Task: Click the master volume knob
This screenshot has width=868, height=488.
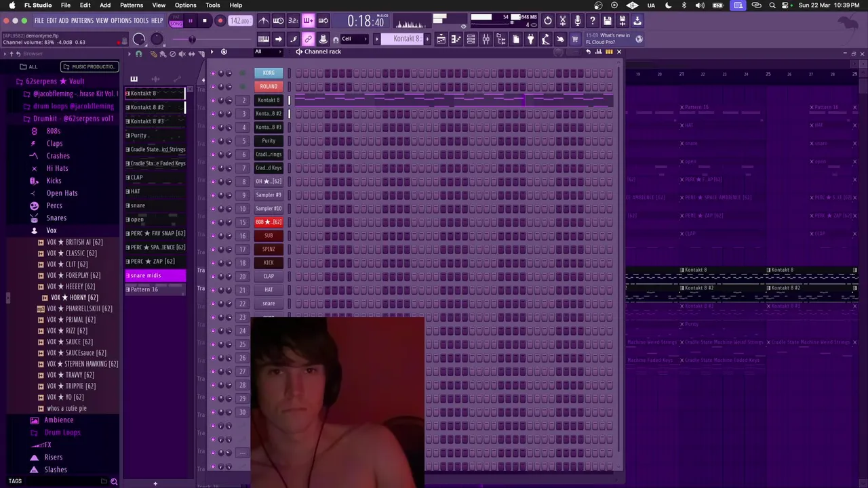Action: point(138,39)
